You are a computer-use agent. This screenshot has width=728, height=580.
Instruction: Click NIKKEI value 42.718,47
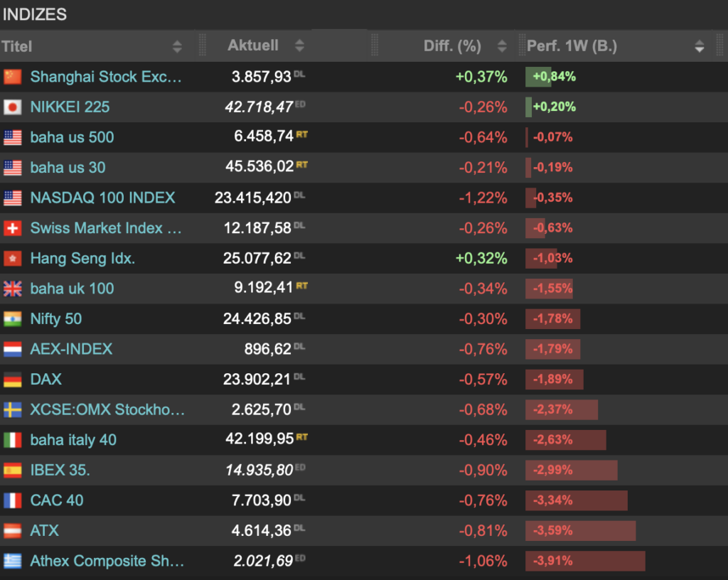point(259,107)
